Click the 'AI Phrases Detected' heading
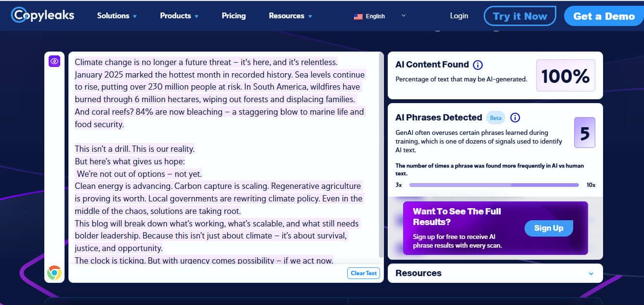The image size is (644, 305). pyautogui.click(x=439, y=118)
